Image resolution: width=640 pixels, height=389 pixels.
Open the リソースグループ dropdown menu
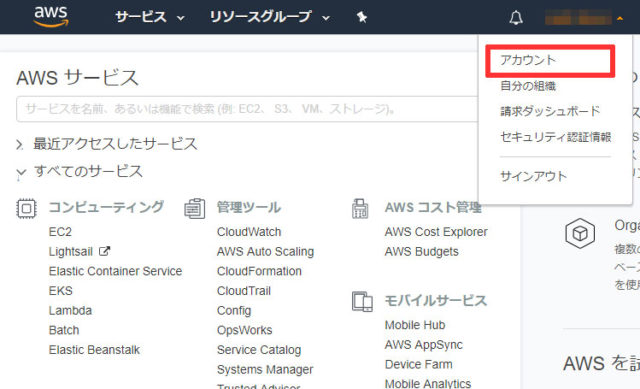tap(269, 17)
